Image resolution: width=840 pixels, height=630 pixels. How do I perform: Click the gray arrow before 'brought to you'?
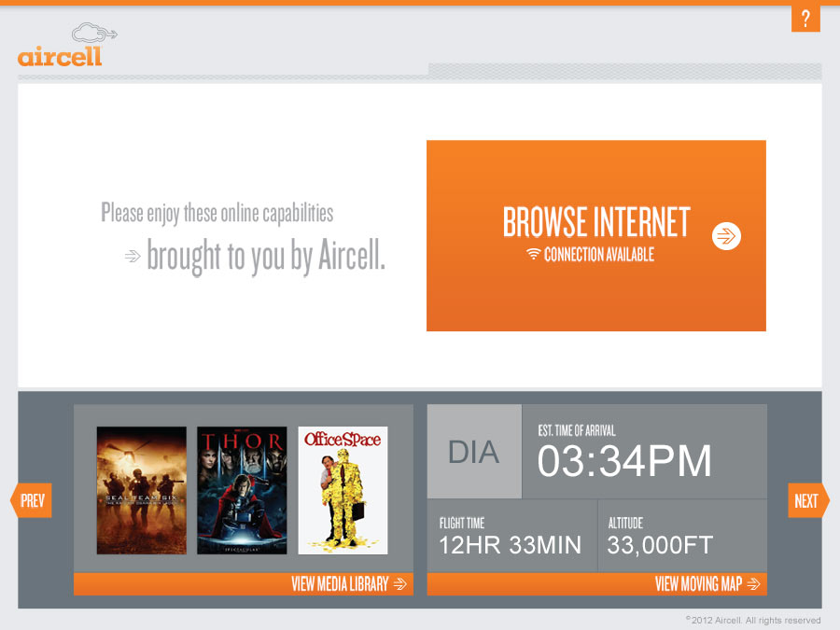[133, 257]
